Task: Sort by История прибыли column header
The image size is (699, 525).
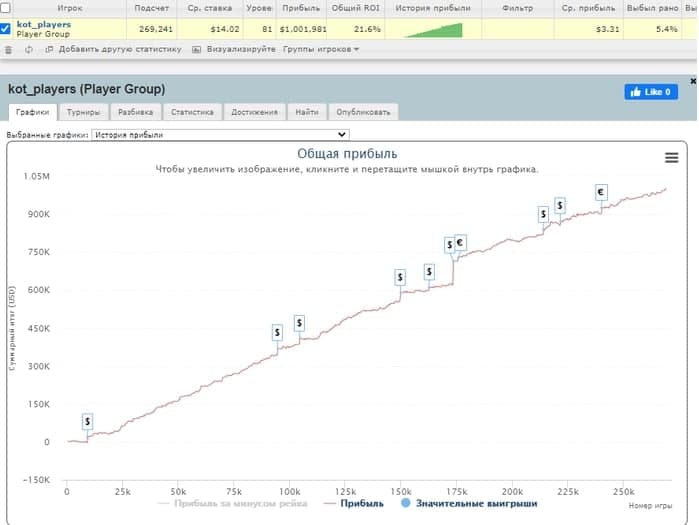Action: [433, 8]
